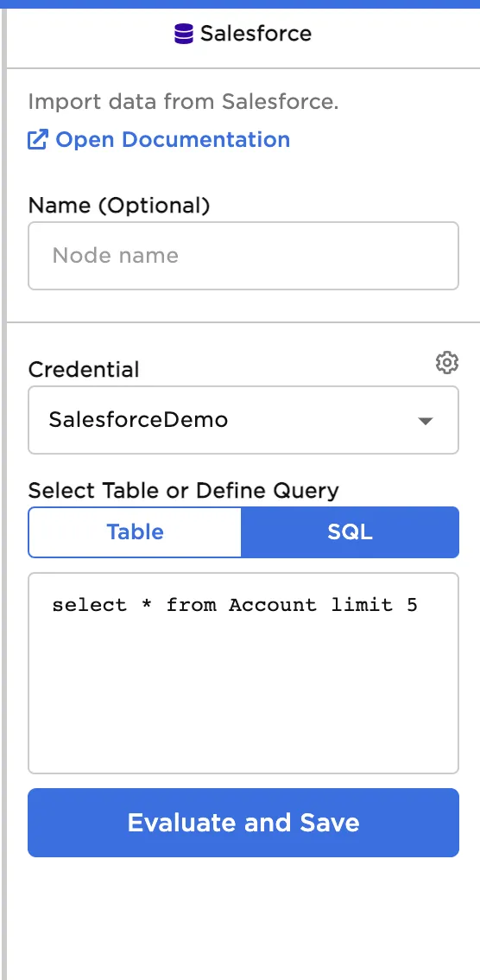Viewport: 480px width, 980px height.
Task: Switch to the Table tab
Action: pyautogui.click(x=135, y=531)
